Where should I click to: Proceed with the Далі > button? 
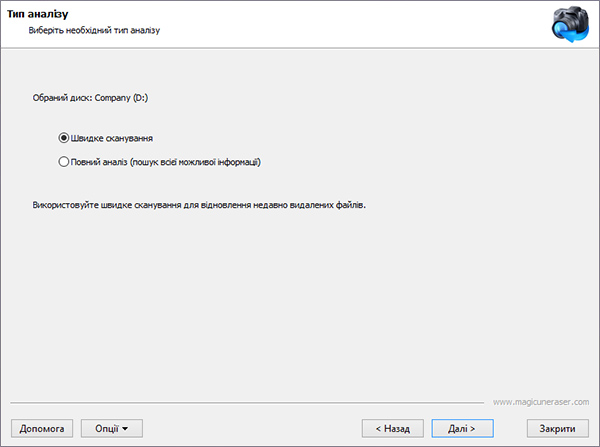click(462, 428)
